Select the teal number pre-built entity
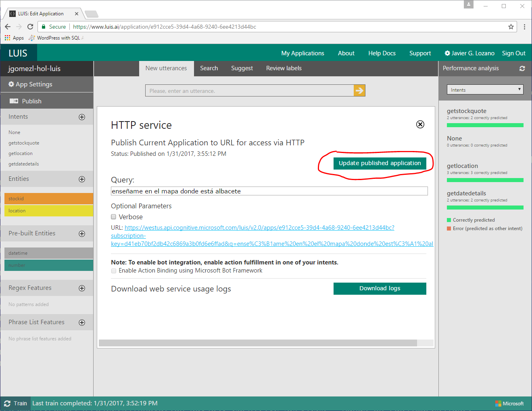The height and width of the screenshot is (411, 532). tap(49, 265)
